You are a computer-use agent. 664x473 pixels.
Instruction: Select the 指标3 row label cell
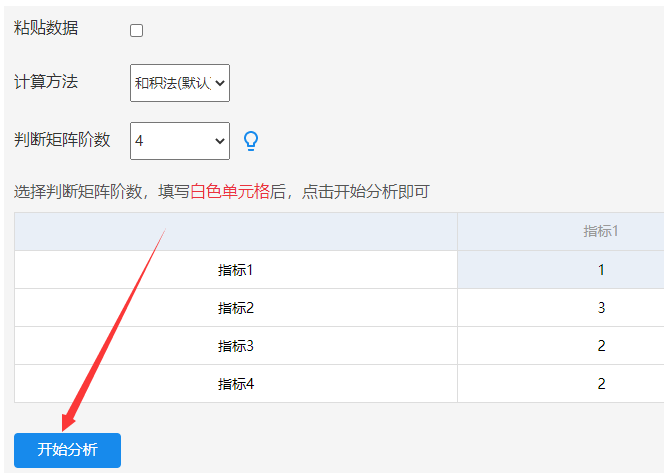[236, 346]
